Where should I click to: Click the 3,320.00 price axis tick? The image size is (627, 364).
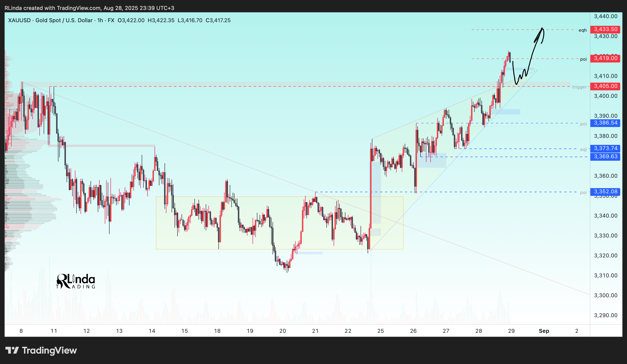point(605,256)
